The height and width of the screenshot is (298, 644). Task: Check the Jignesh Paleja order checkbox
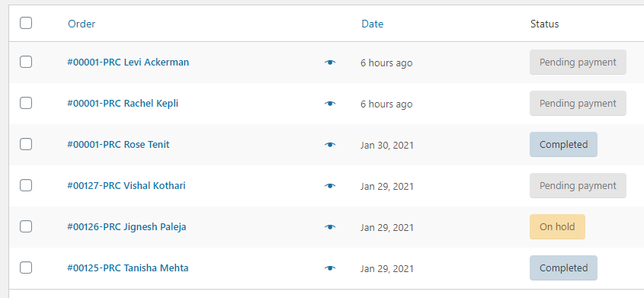click(26, 226)
